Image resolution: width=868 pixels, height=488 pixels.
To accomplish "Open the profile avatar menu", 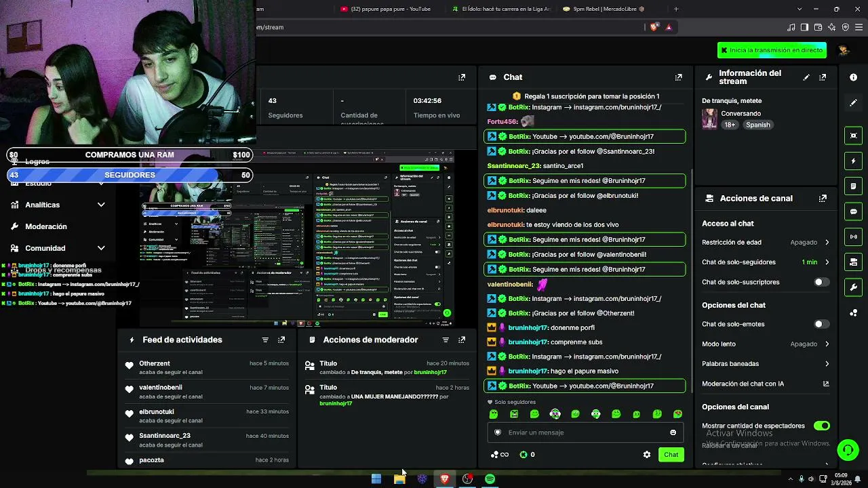I will point(844,50).
